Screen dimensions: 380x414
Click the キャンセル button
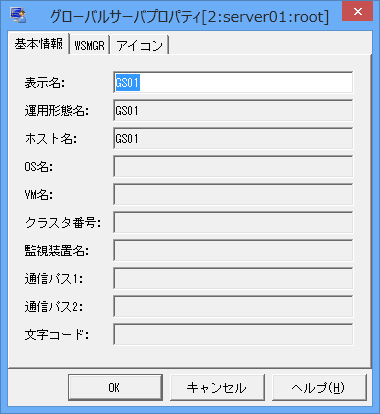pos(217,387)
